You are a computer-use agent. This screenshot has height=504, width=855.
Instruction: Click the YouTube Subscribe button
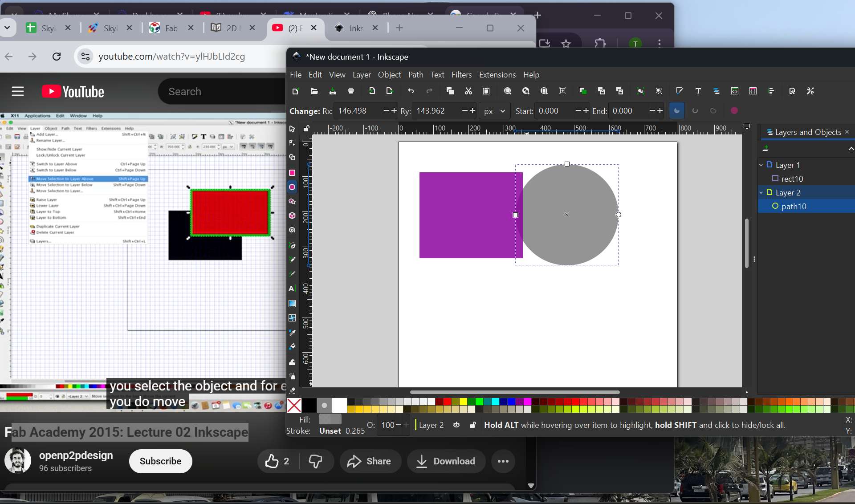(x=160, y=461)
